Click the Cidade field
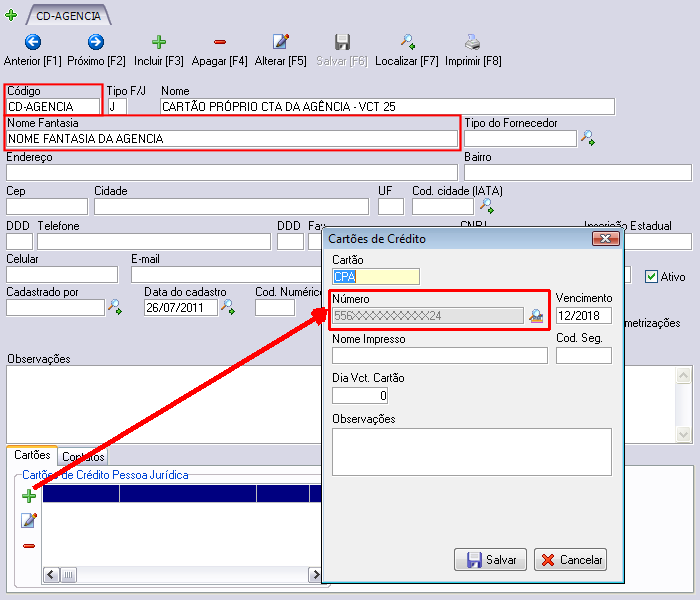Image resolution: width=700 pixels, height=600 pixels. point(231,207)
